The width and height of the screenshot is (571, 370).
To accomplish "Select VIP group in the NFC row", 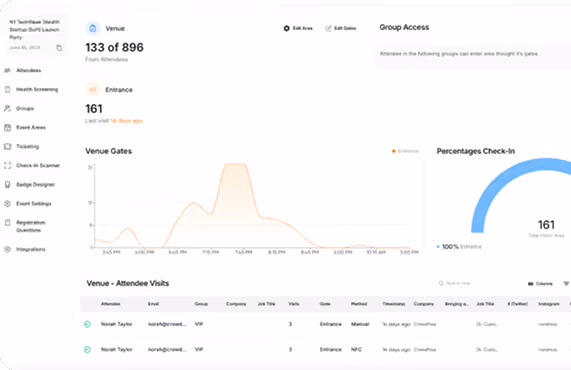I will click(x=198, y=350).
